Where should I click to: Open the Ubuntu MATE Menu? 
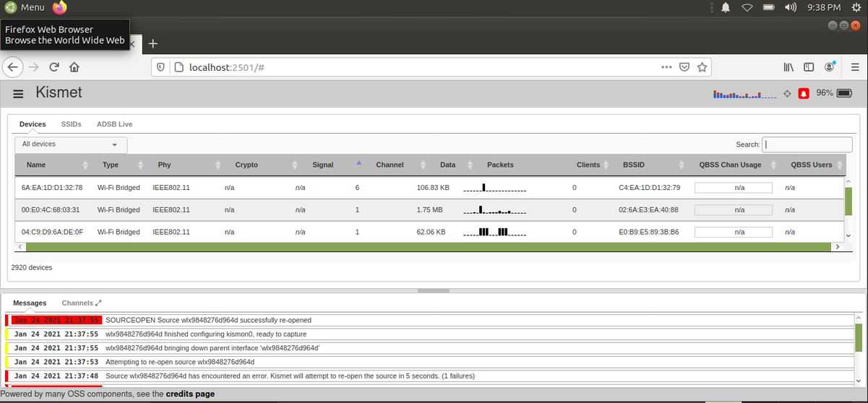point(25,7)
